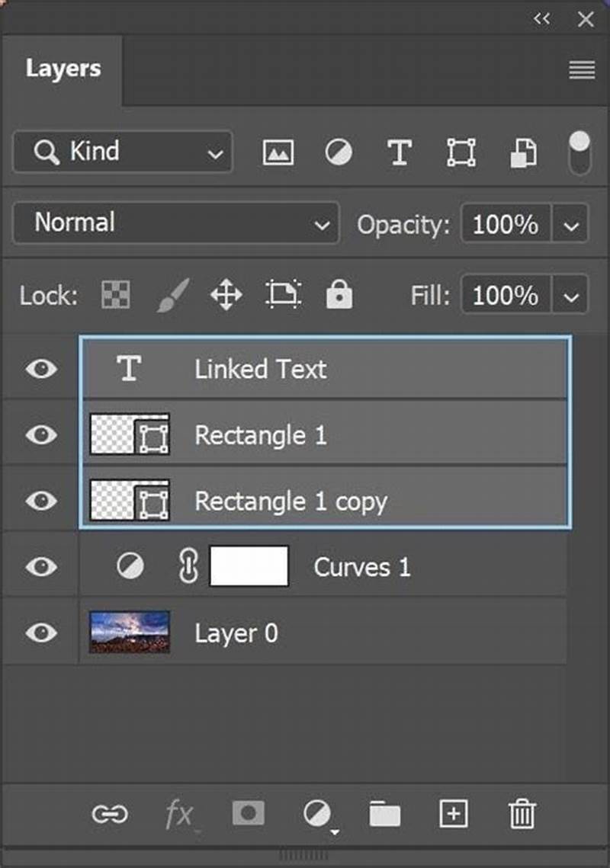Screen dimensions: 610x868
Task: Select the adjustment layers filter icon
Action: point(339,152)
